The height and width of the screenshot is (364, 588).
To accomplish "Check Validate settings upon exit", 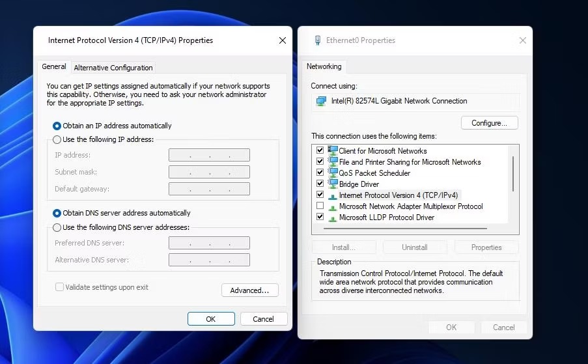I will 59,287.
